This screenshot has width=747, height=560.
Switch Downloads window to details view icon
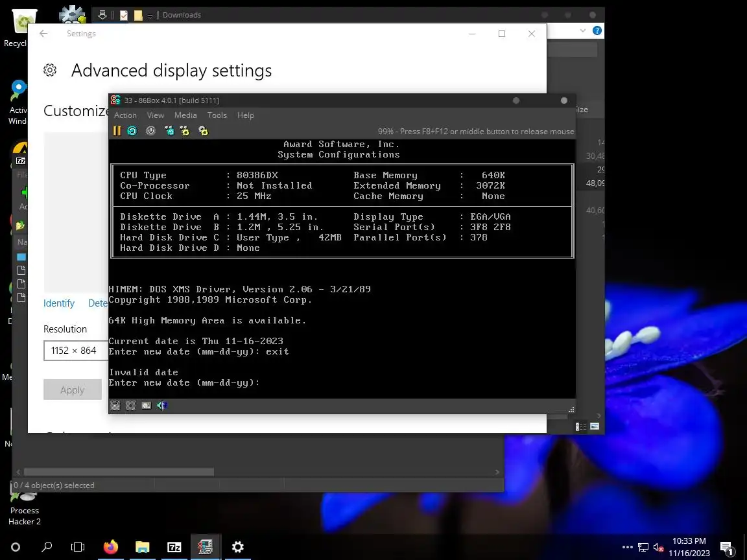pyautogui.click(x=581, y=426)
